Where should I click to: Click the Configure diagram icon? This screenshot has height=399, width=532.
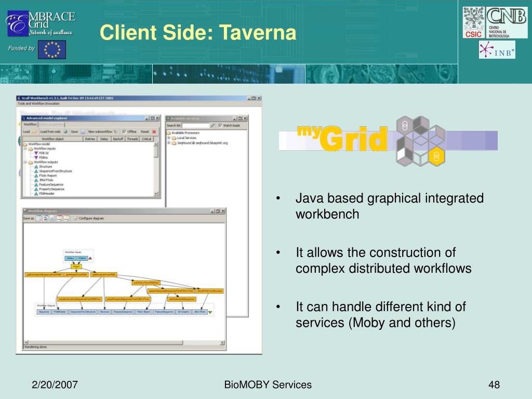tap(75, 219)
